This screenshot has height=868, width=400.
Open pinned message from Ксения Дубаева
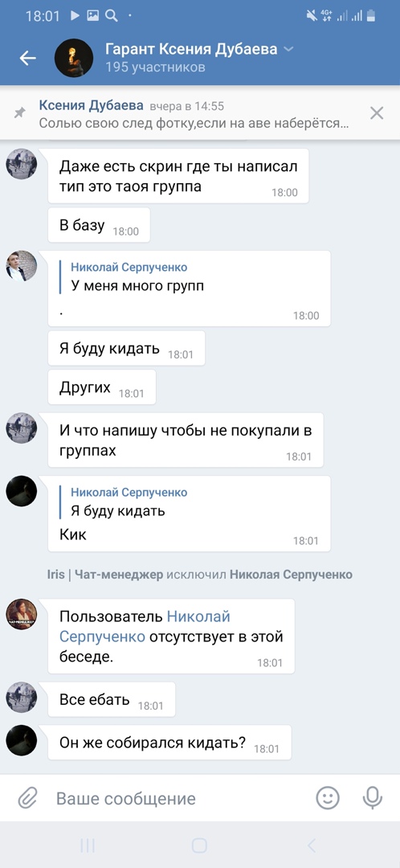click(x=194, y=115)
